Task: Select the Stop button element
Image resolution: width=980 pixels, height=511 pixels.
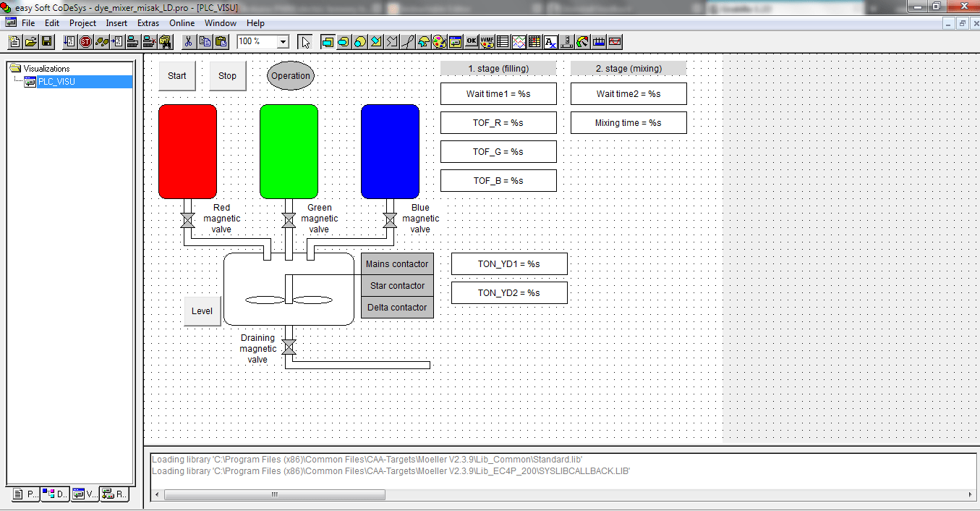Action: [227, 75]
